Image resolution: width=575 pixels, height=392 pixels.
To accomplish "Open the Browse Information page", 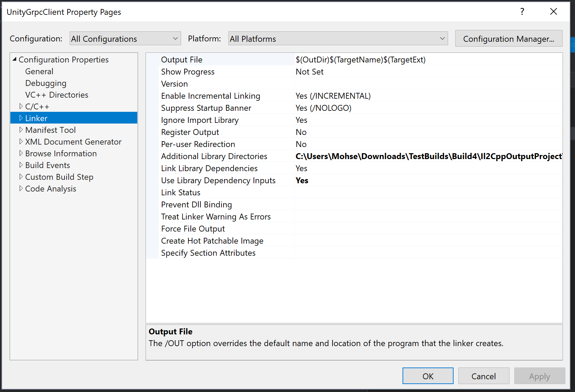I will (61, 153).
